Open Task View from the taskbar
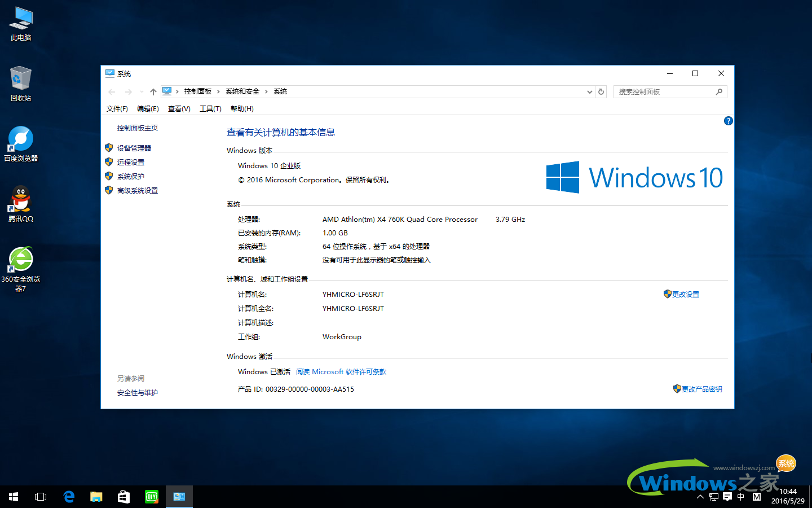 point(40,497)
